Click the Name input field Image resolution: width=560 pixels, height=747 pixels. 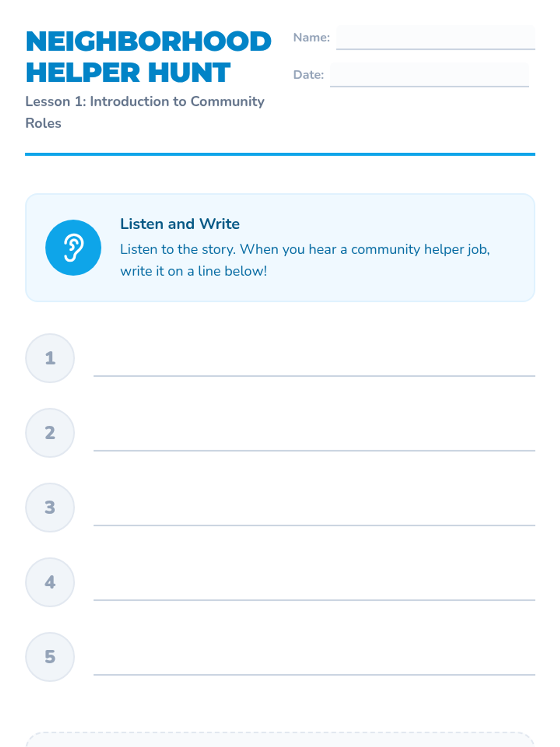[x=435, y=37]
